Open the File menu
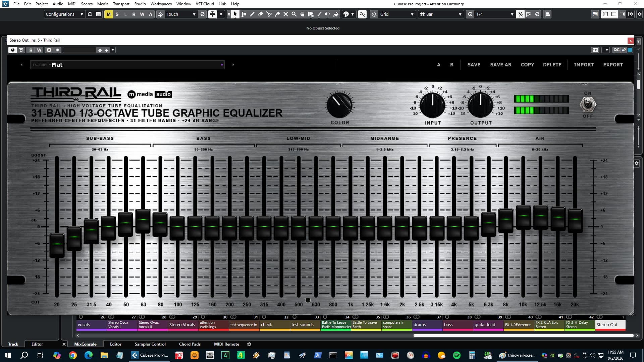This screenshot has width=644, height=362. pyautogui.click(x=16, y=4)
